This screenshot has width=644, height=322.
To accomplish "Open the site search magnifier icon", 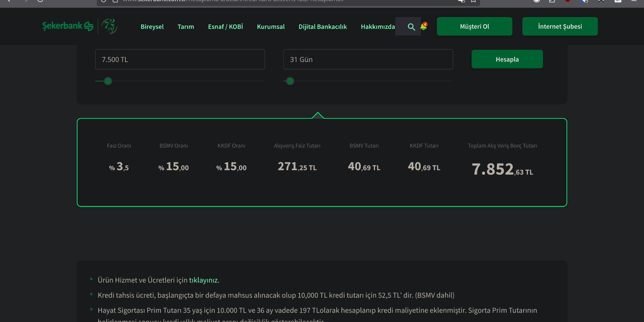I will point(411,27).
